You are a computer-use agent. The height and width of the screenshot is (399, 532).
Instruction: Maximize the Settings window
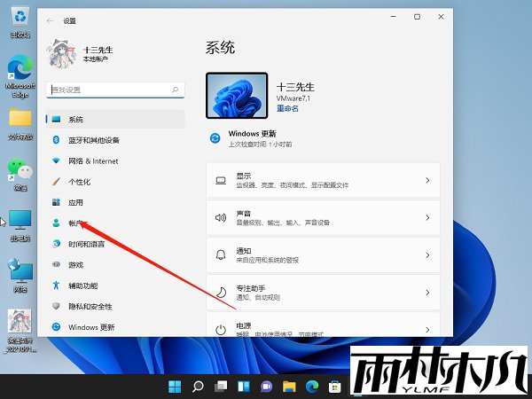click(x=418, y=17)
